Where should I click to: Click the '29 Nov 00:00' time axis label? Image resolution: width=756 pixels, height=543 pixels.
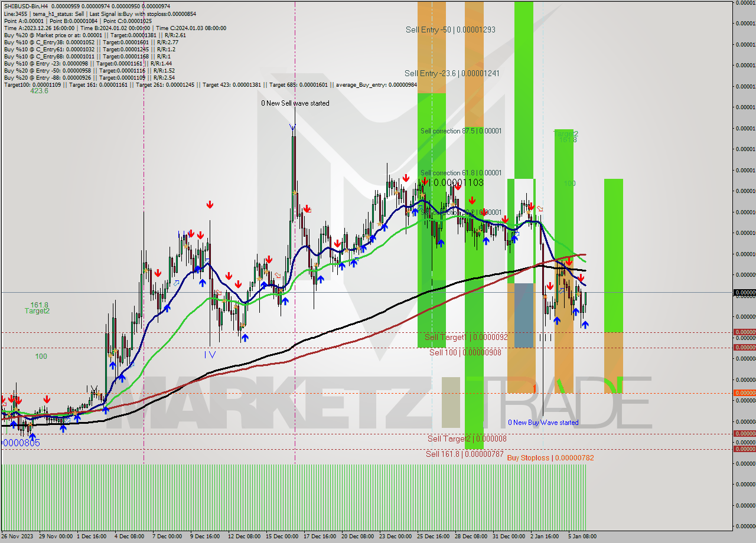pyautogui.click(x=56, y=537)
